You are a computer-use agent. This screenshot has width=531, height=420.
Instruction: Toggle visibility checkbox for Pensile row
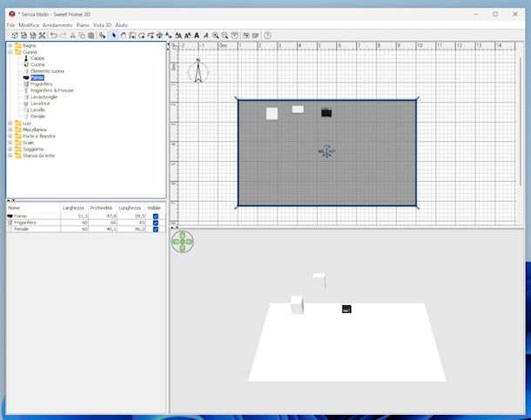point(156,229)
